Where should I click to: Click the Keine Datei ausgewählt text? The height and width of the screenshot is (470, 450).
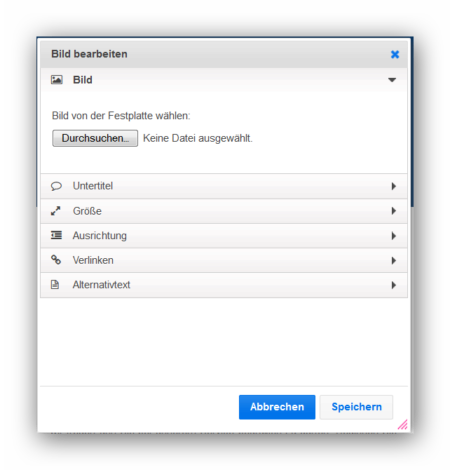198,138
